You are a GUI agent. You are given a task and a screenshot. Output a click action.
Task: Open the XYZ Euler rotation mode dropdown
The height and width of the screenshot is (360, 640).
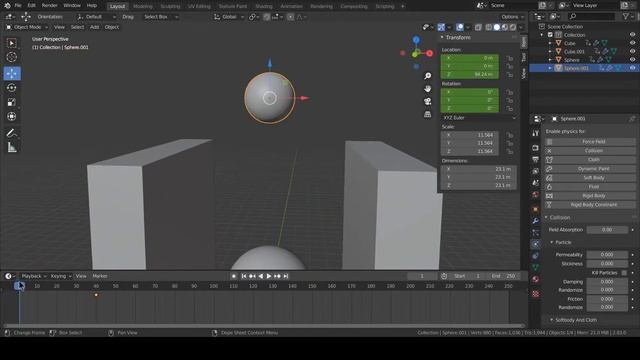(x=479, y=118)
